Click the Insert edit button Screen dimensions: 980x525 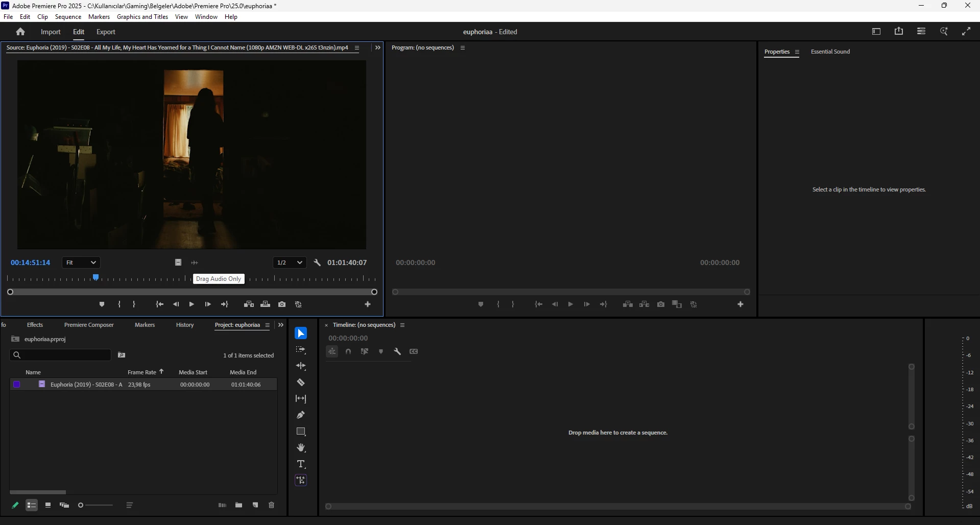[x=249, y=304]
